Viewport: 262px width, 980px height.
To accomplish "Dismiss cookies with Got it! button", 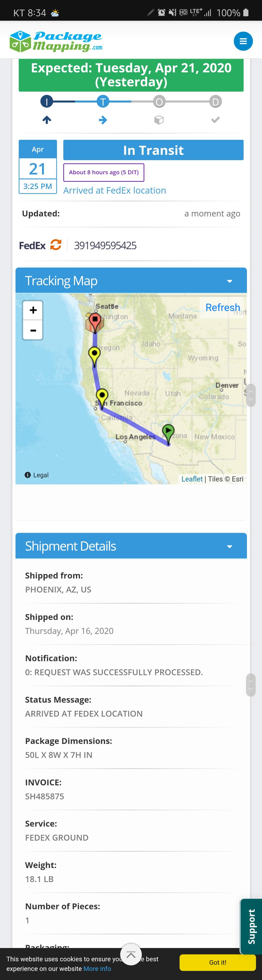I will click(x=217, y=962).
